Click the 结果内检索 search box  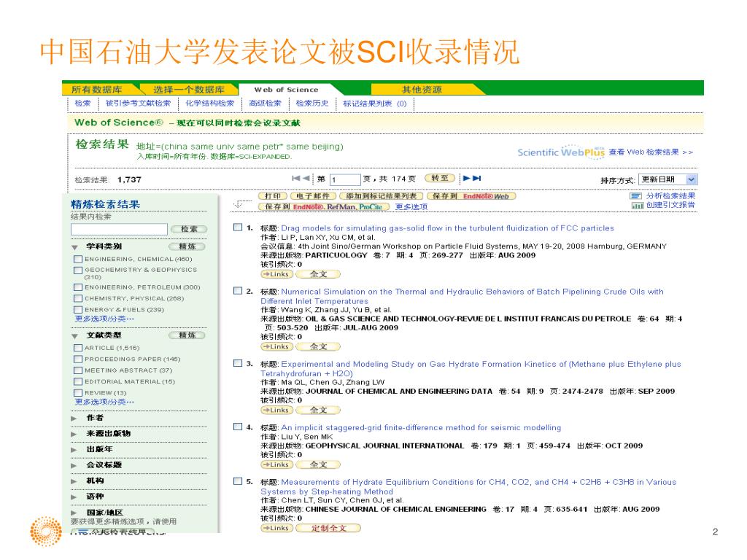pyautogui.click(x=119, y=229)
